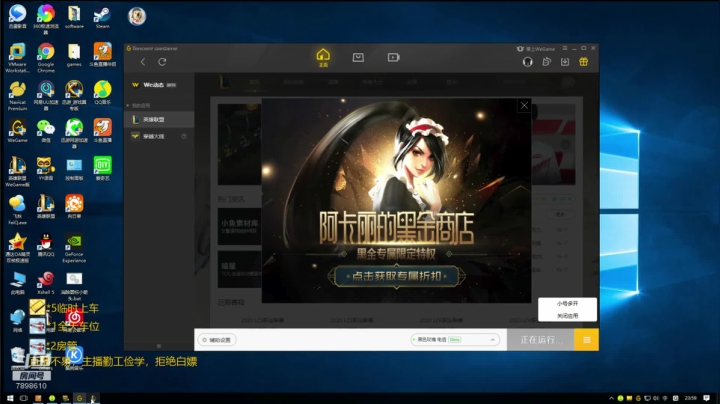The height and width of the screenshot is (404, 720).
Task: Open the WeGame download manager icon
Action: [565, 62]
